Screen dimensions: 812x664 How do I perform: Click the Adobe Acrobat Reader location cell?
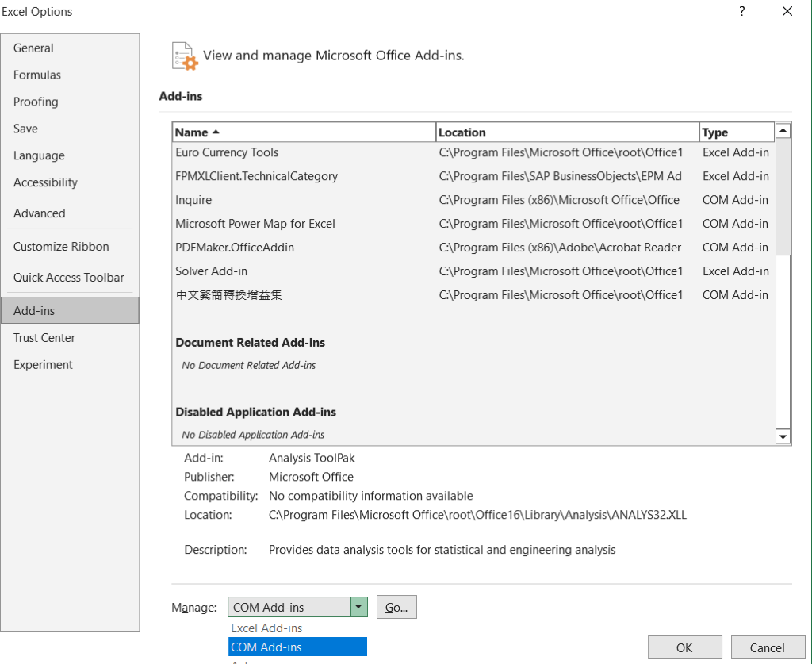pyautogui.click(x=560, y=248)
